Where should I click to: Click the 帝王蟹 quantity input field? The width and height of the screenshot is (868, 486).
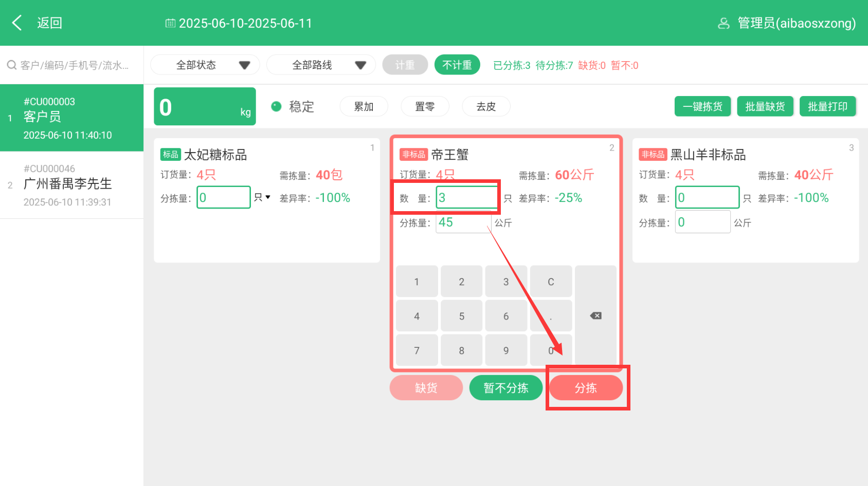(466, 197)
